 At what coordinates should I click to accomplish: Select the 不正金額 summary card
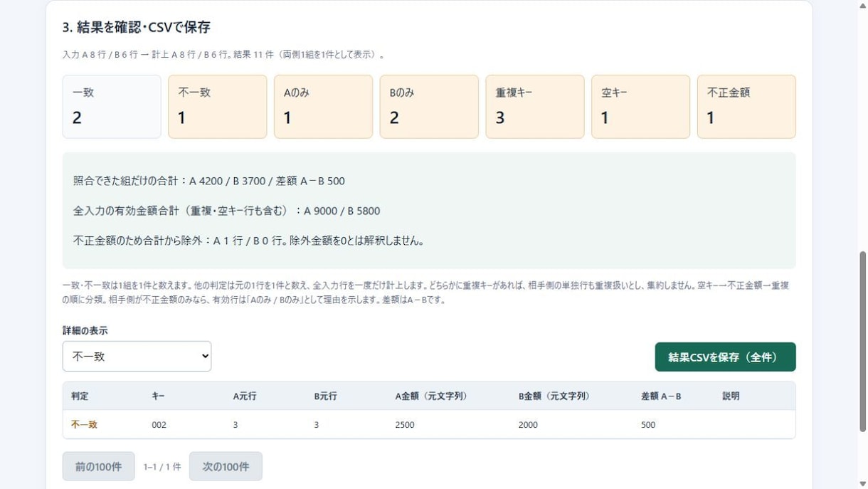click(x=746, y=107)
